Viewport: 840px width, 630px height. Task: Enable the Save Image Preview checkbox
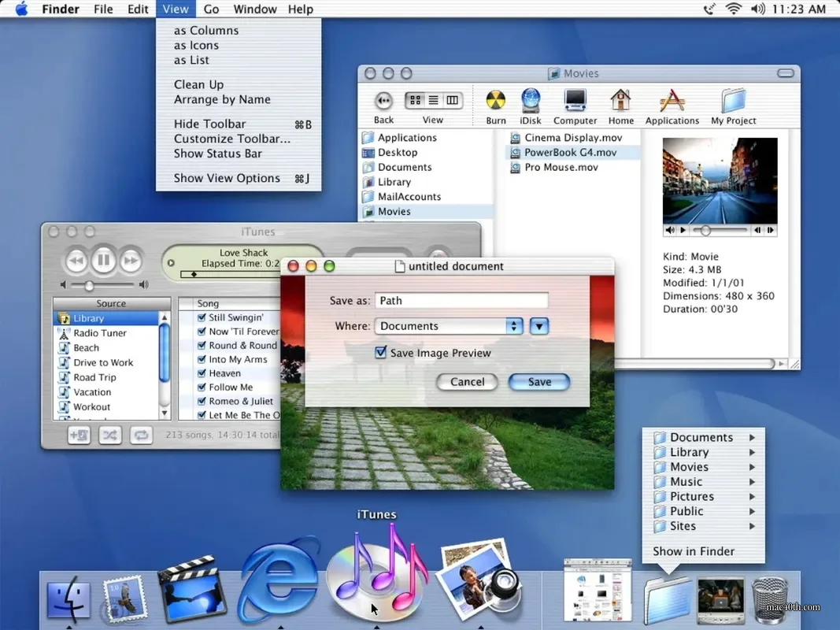click(x=380, y=353)
